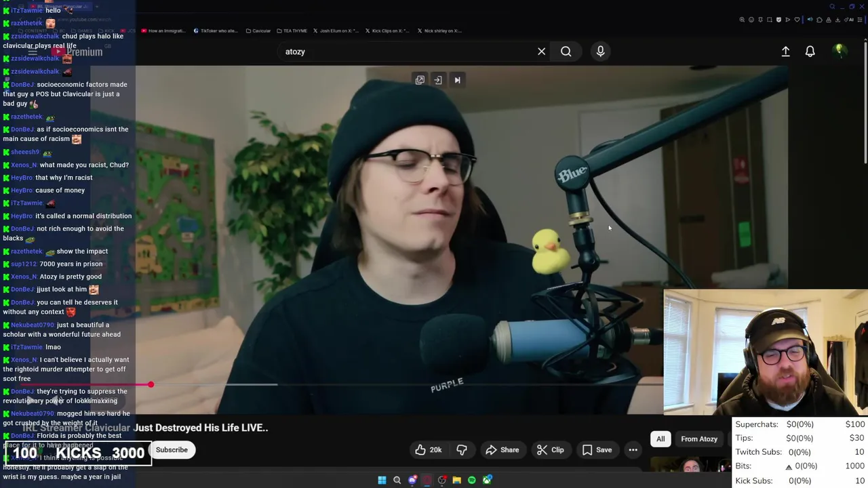Click the suggested video thumbnail below the chips
The height and width of the screenshot is (488, 868).
pos(690,464)
